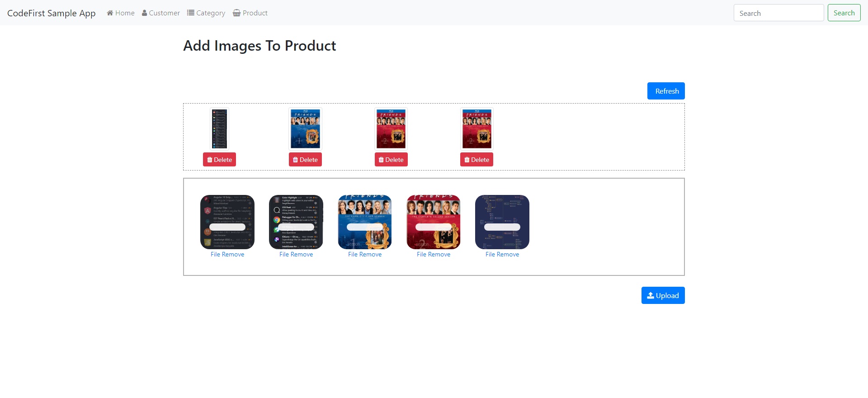Go to the Customer page
The width and height of the screenshot is (868, 398).
tap(161, 13)
